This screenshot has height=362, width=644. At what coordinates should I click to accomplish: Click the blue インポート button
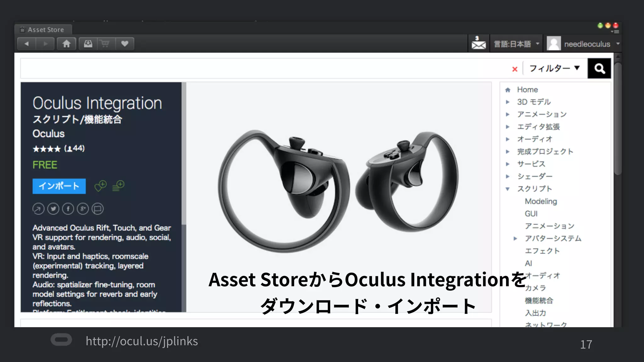coord(59,186)
